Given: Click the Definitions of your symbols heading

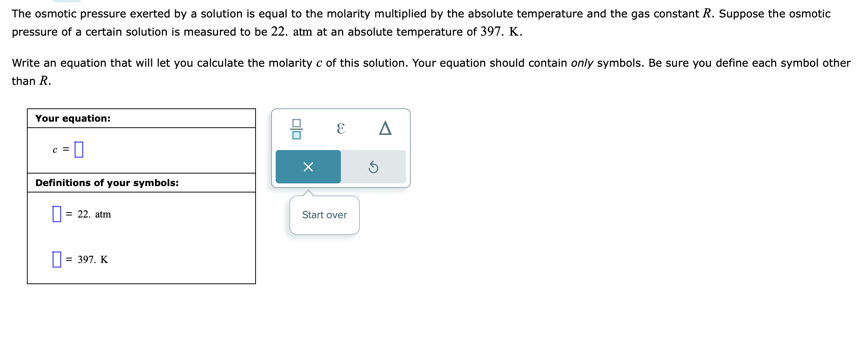Looking at the screenshot, I should (107, 182).
